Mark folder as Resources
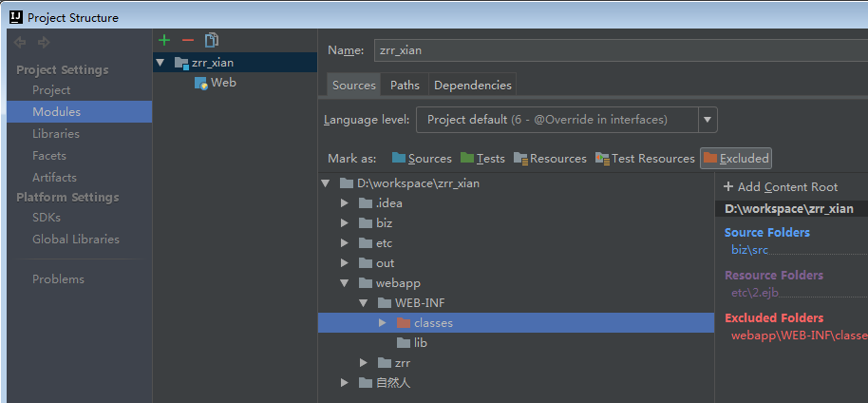This screenshot has width=868, height=403. [550, 159]
